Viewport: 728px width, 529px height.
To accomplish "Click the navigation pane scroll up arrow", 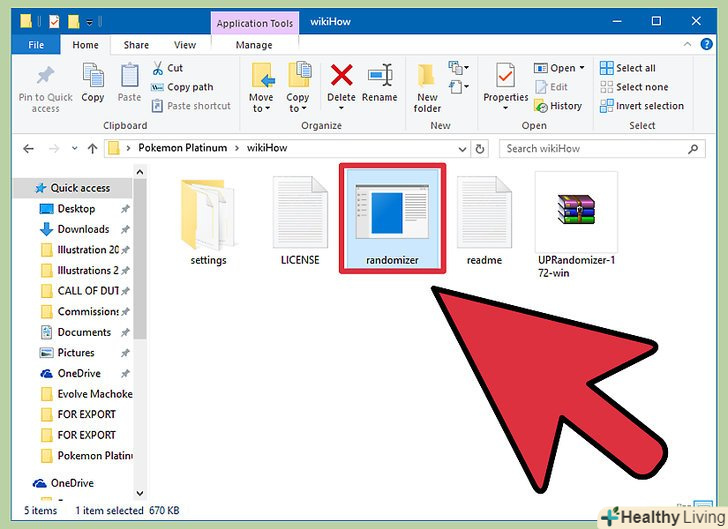I will 140,172.
